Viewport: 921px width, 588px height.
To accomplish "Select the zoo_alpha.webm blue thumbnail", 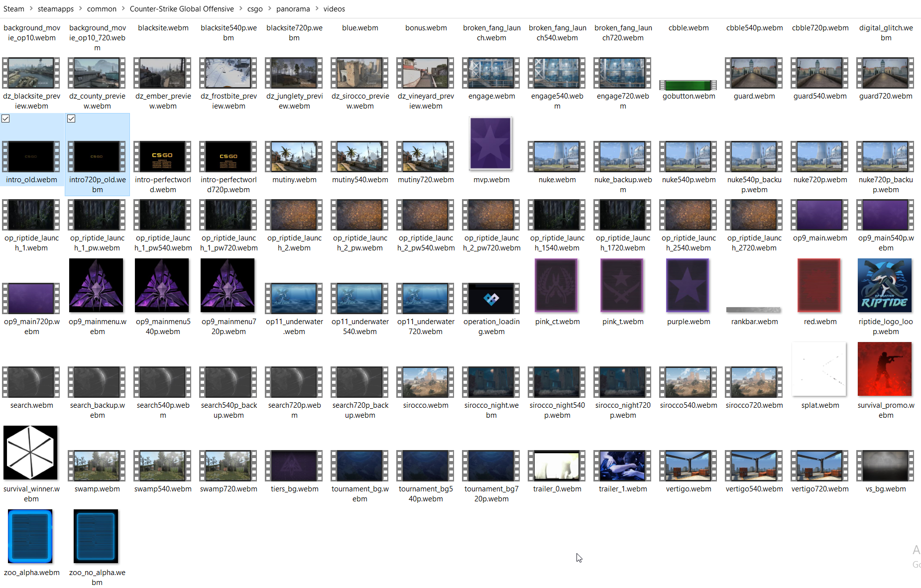I will 30,536.
